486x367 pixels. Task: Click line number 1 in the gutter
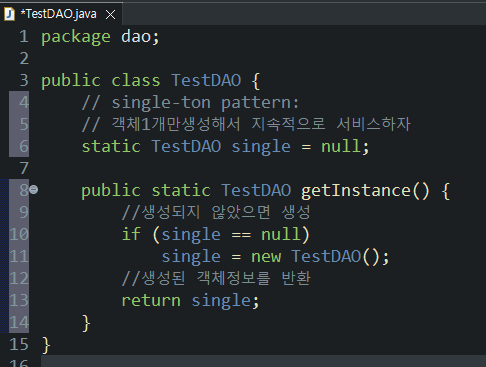pos(24,36)
